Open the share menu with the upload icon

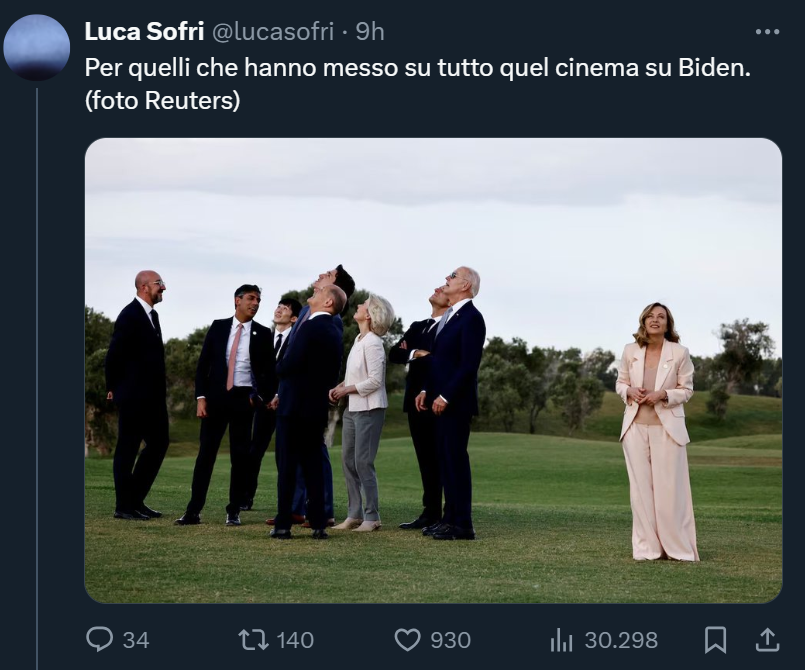coord(767,639)
